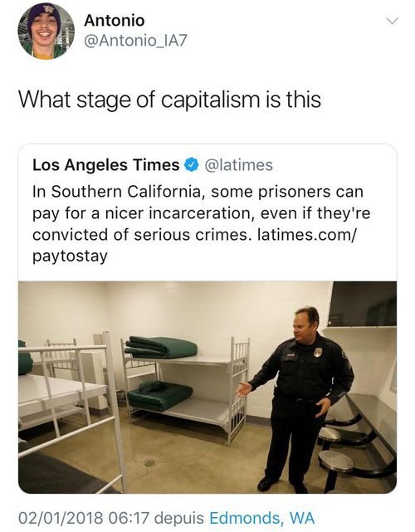Click the Los Angeles Times verified badge
Screen dimensions: 415x532
(192, 165)
